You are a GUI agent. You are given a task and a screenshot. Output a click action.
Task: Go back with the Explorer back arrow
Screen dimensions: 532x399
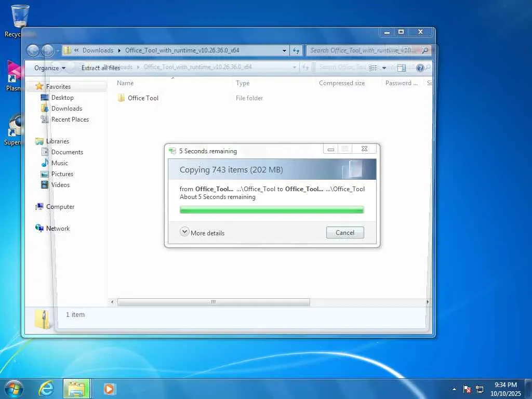(x=33, y=50)
